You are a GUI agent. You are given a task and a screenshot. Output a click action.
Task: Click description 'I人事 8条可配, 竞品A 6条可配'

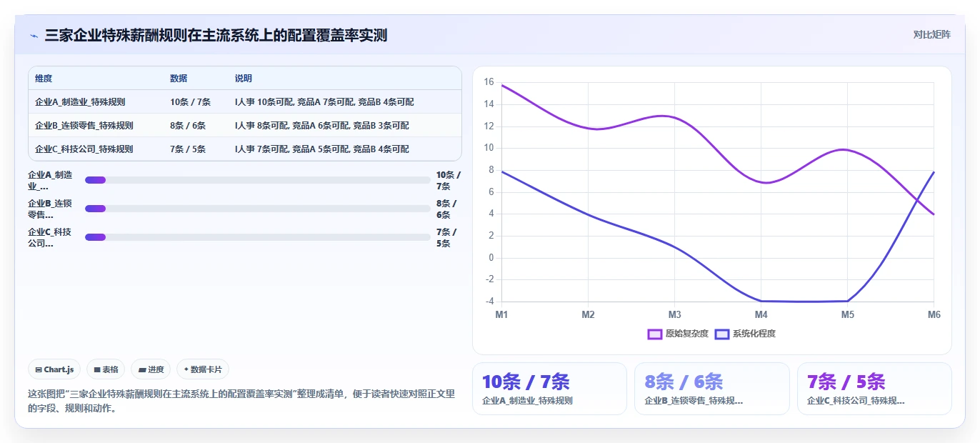(x=322, y=126)
